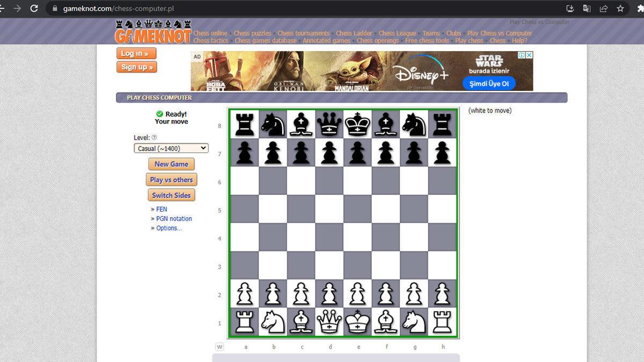The height and width of the screenshot is (362, 644).
Task: Expand the PGN notation section
Action: coord(174,219)
